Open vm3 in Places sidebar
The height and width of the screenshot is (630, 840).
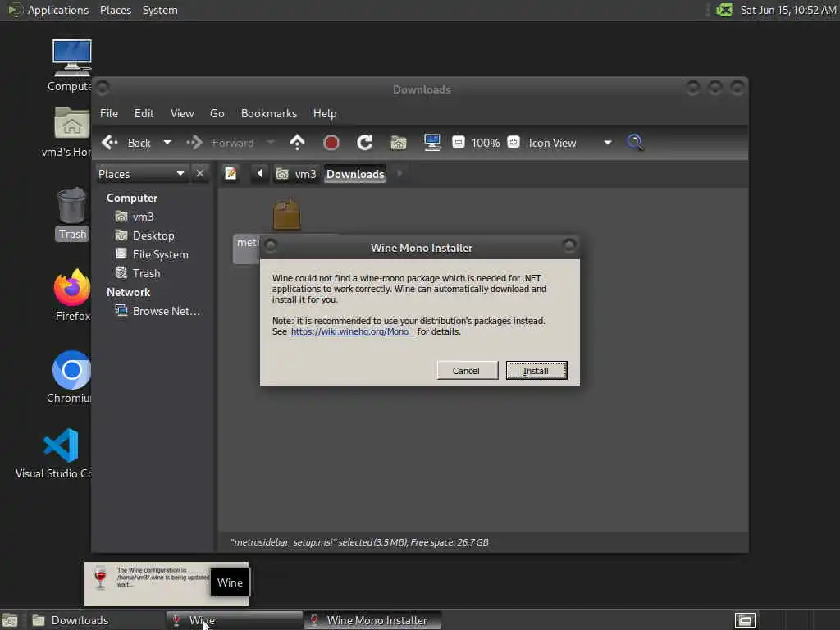(x=135, y=217)
